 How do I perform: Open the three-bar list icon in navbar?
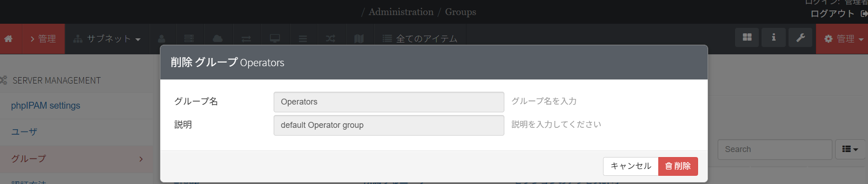pyautogui.click(x=303, y=39)
